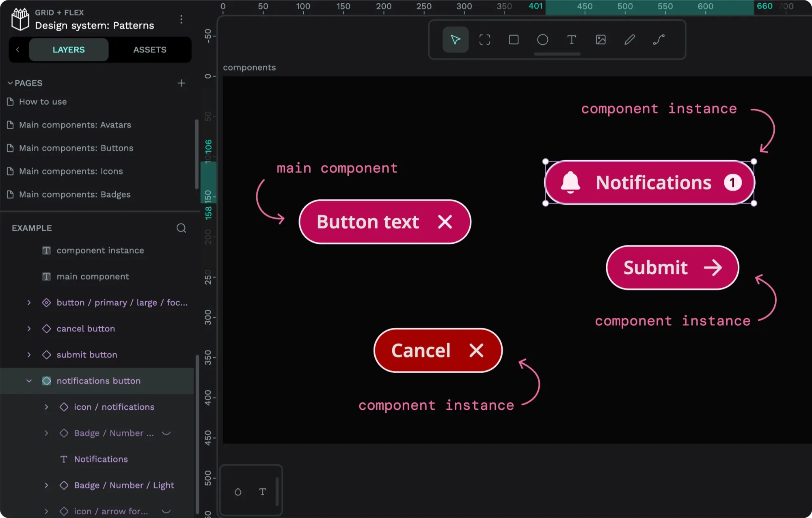
Task: Select the curve/path tool in toolbar
Action: (x=659, y=40)
